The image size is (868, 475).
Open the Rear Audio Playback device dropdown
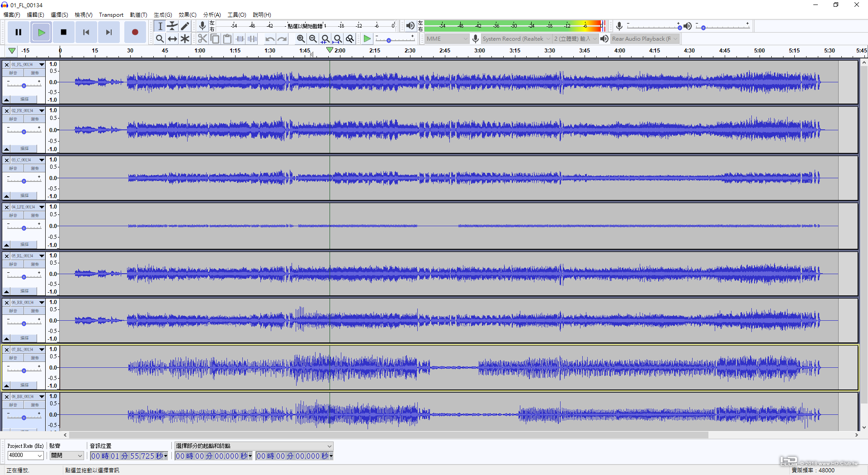(x=645, y=39)
